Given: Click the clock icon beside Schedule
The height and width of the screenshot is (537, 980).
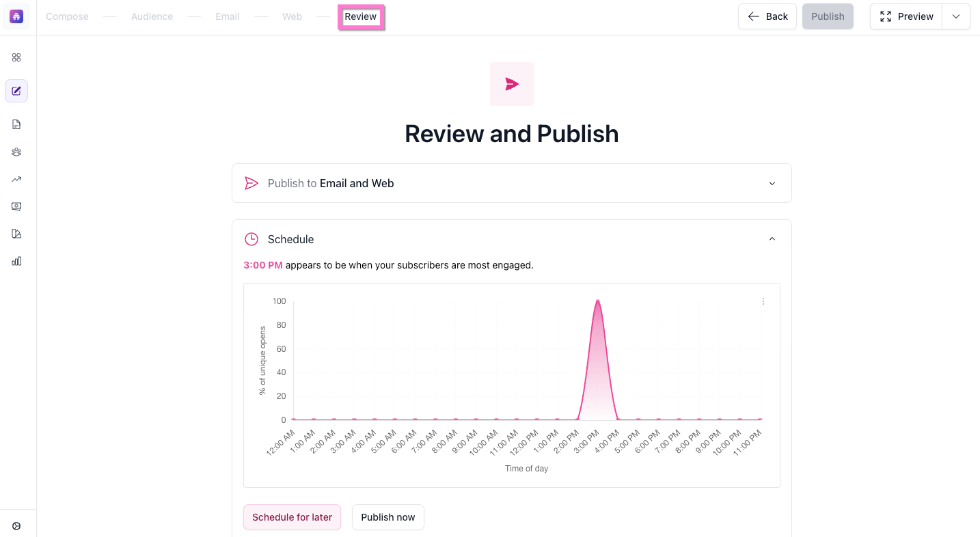Looking at the screenshot, I should click(251, 239).
